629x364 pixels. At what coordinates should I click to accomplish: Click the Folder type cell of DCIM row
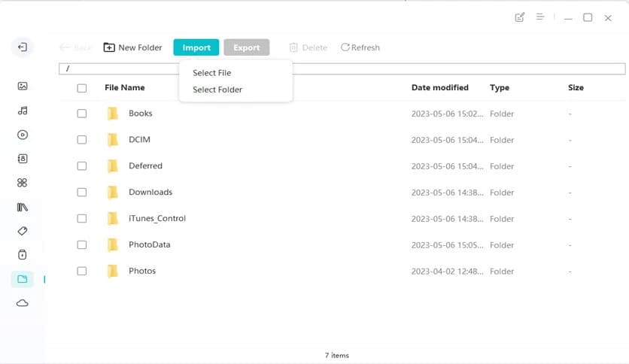[x=502, y=140]
